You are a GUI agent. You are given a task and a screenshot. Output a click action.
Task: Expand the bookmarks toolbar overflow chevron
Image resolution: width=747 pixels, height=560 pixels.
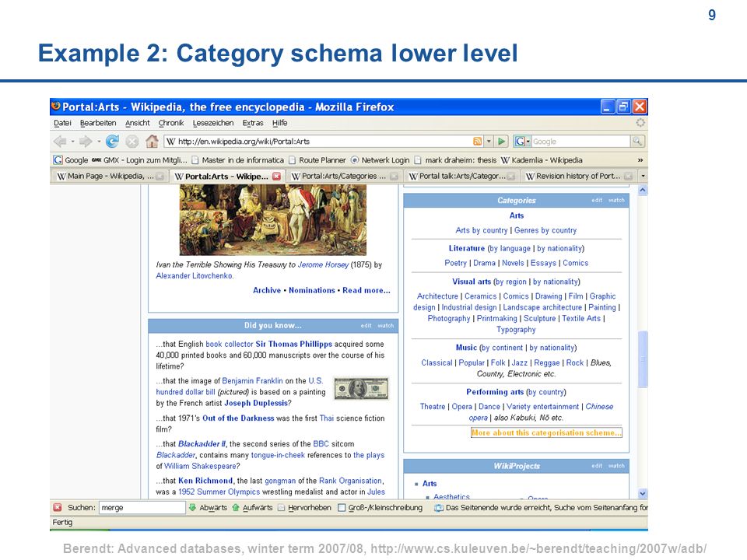click(x=640, y=160)
